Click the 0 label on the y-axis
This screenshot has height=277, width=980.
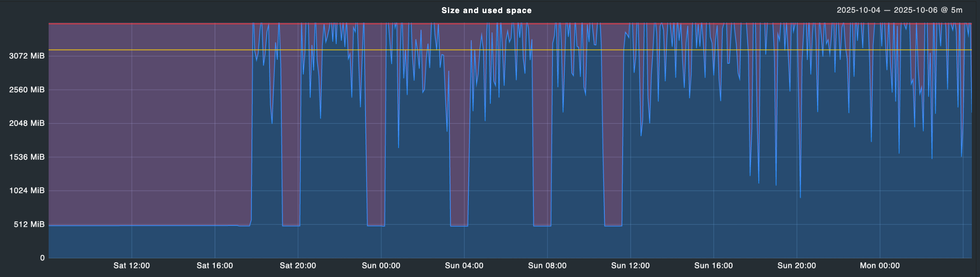[x=42, y=258]
